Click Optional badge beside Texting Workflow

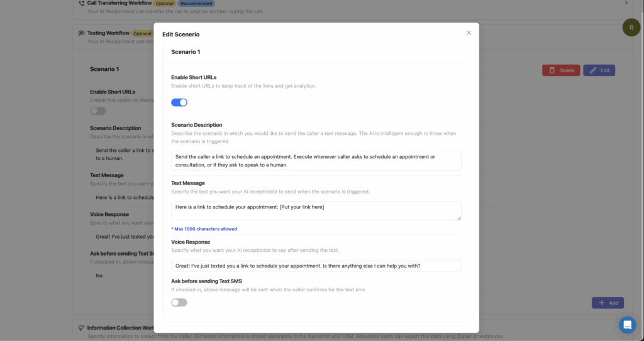pos(142,34)
